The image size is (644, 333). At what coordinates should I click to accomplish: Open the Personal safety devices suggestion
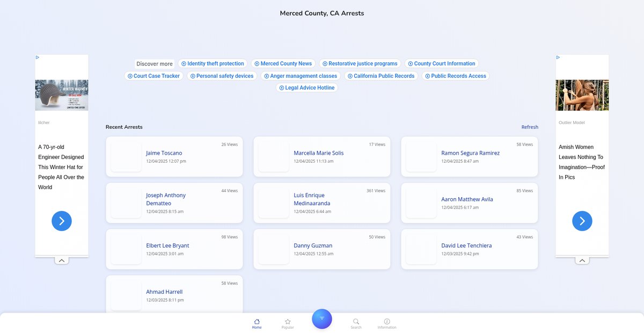tap(222, 76)
